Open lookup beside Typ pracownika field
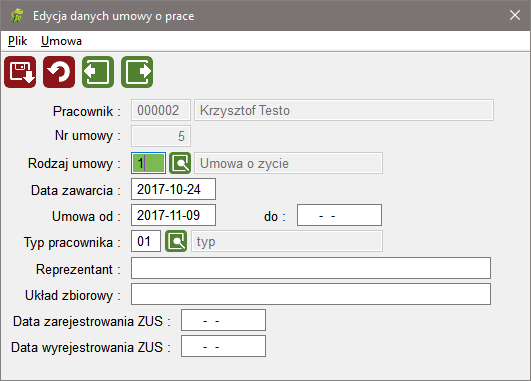 coord(176,241)
